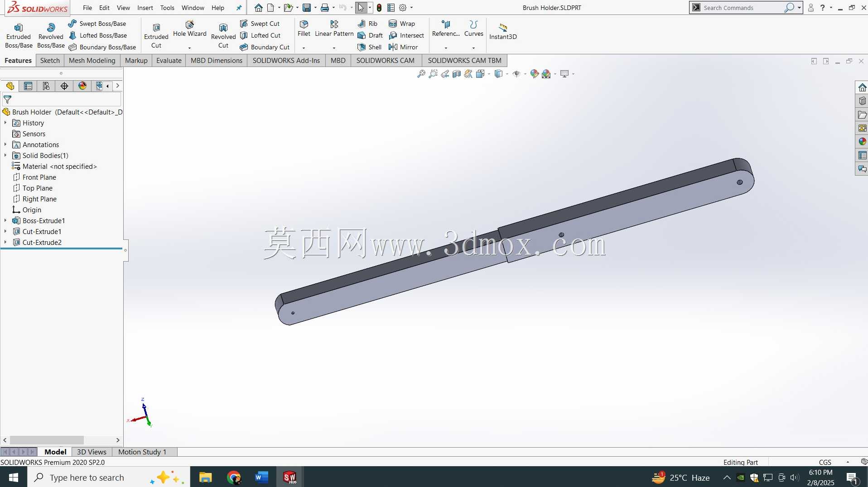The image size is (868, 487).
Task: Open the Tools menu
Action: (167, 8)
